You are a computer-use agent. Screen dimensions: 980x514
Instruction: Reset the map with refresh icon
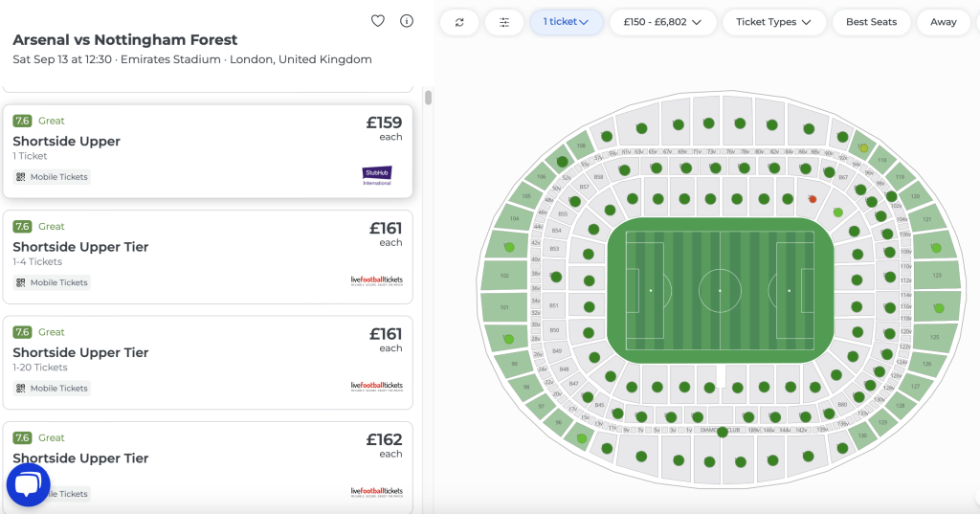(459, 22)
